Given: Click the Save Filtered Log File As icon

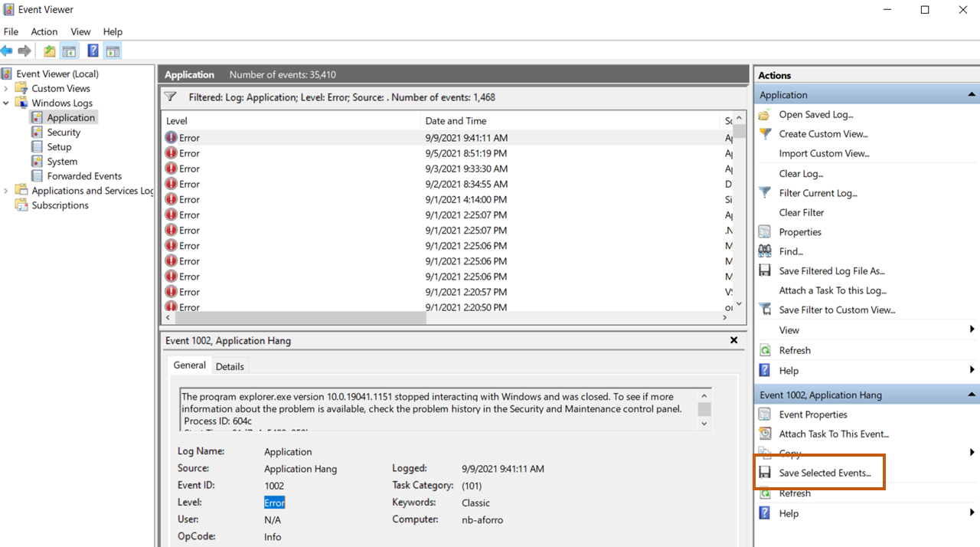Looking at the screenshot, I should tap(764, 270).
